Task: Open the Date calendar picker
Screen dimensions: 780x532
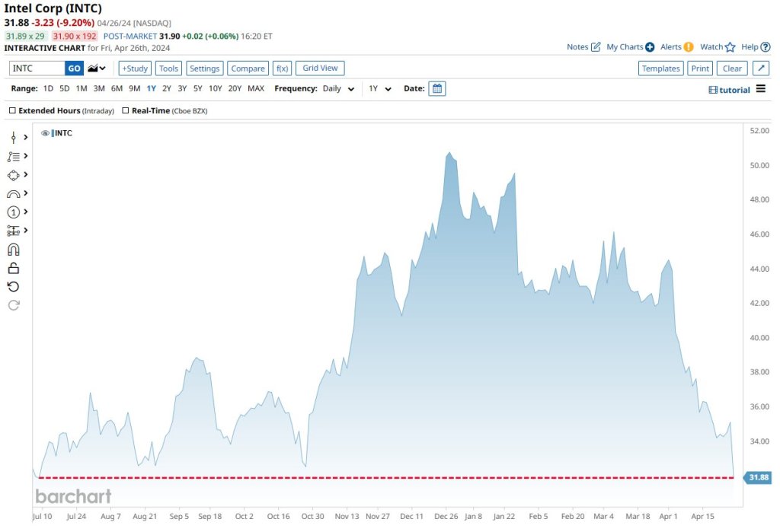Action: point(436,88)
